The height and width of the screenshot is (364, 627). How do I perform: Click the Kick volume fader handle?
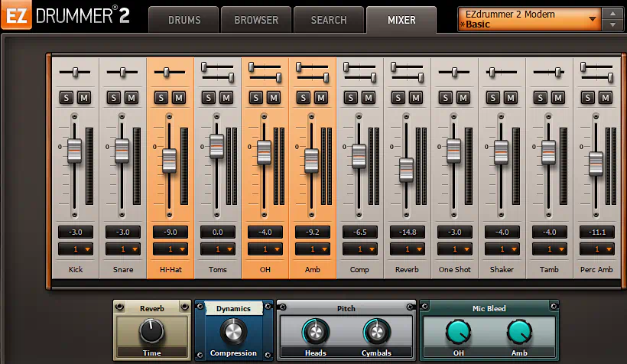point(74,151)
